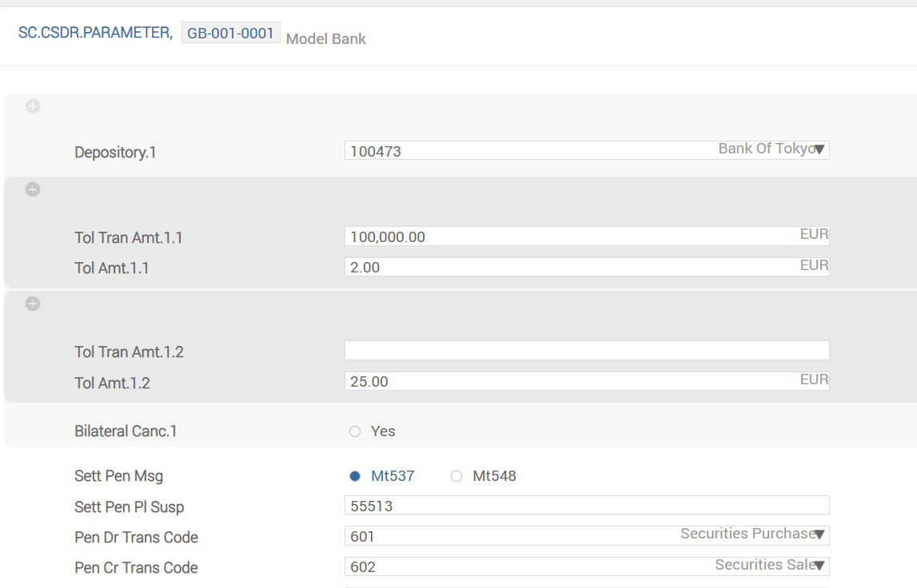Click the plus icon above Depository.1
The width and height of the screenshot is (917, 588).
point(33,106)
